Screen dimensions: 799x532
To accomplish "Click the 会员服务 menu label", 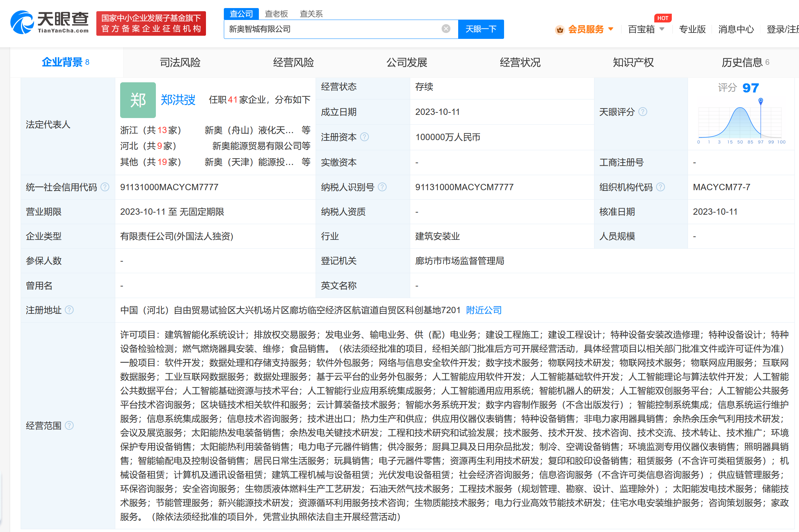I will click(586, 29).
